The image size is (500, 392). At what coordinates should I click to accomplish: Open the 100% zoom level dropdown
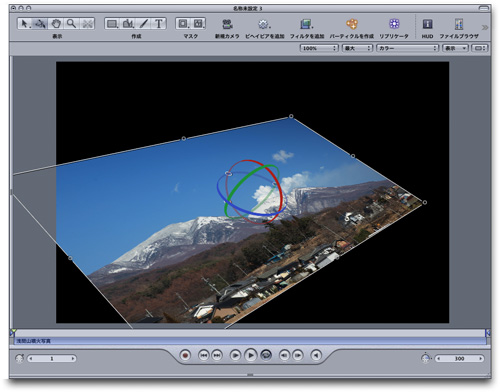(x=319, y=48)
